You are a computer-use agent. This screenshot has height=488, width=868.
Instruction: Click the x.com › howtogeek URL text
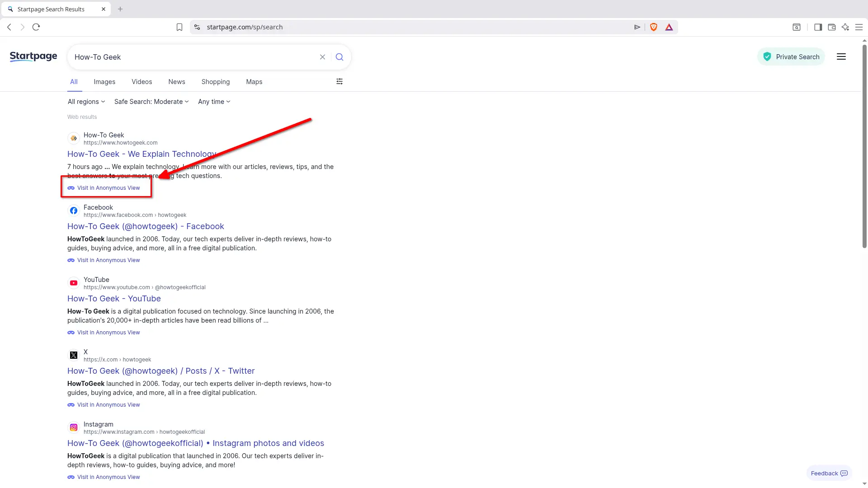click(x=118, y=360)
